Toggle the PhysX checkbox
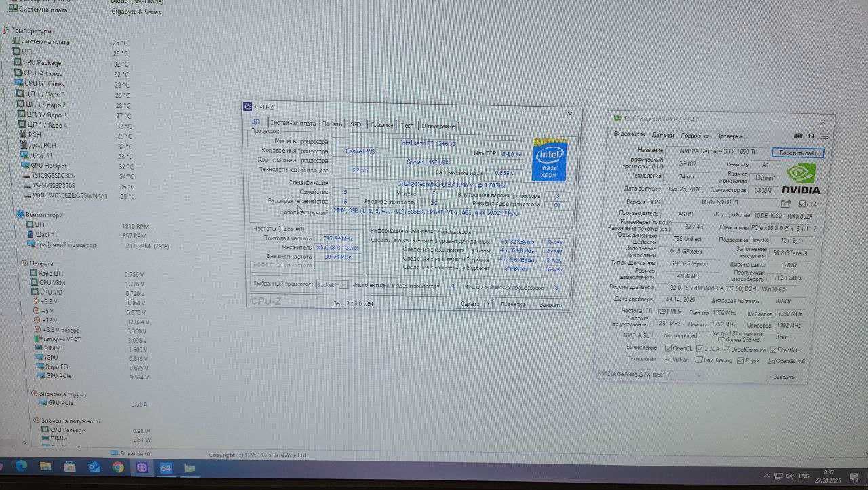This screenshot has width=868, height=490. 740,361
